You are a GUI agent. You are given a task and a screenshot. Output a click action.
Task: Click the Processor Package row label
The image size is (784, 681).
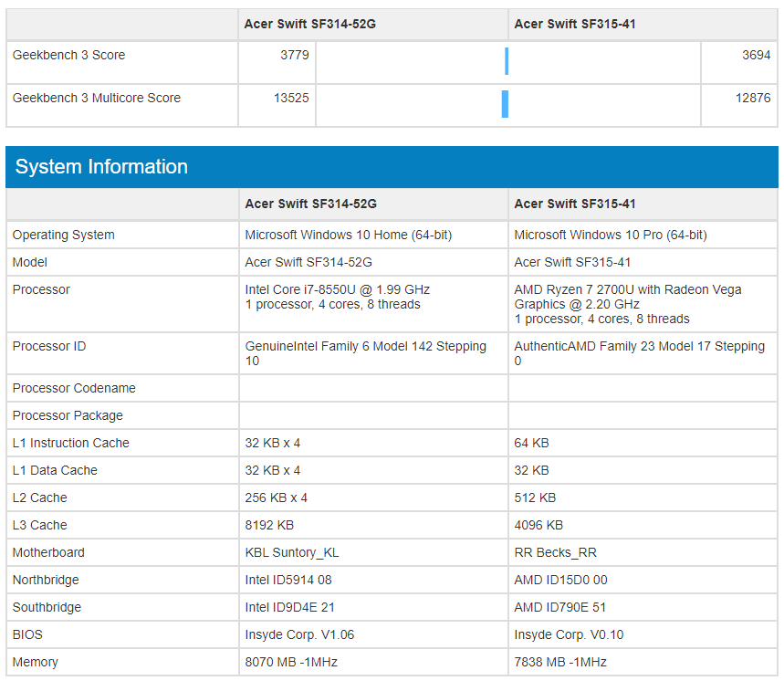[68, 416]
